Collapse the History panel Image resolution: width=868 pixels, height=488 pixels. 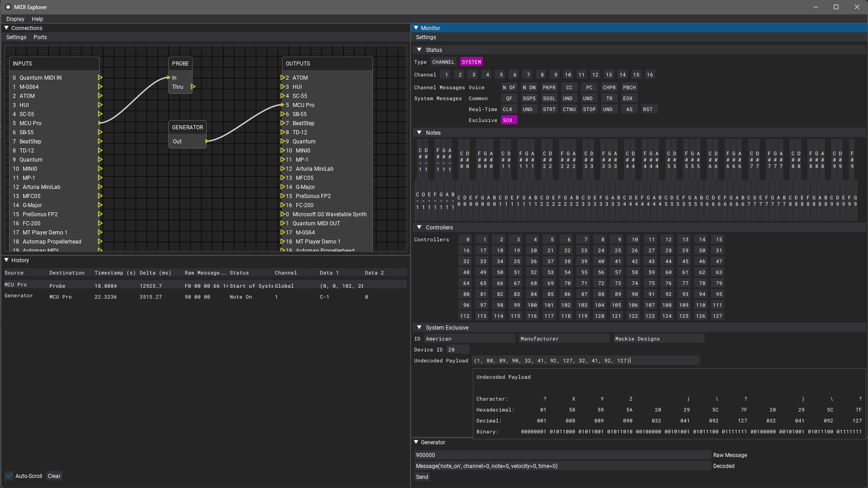pyautogui.click(x=6, y=260)
